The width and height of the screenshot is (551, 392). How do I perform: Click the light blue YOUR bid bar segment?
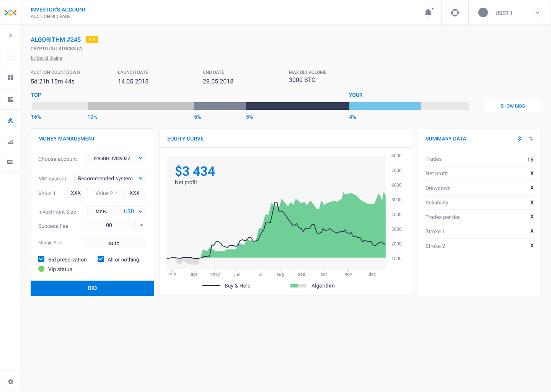pyautogui.click(x=385, y=106)
